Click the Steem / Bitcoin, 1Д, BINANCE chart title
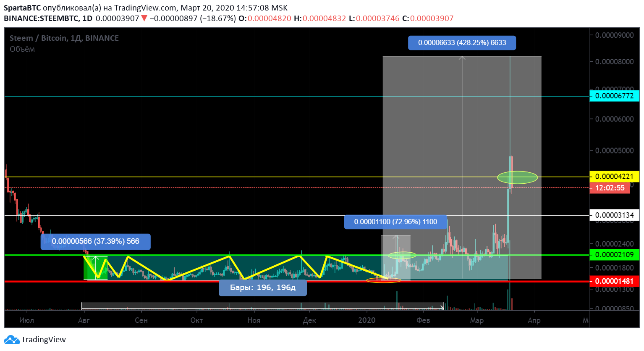 click(64, 38)
